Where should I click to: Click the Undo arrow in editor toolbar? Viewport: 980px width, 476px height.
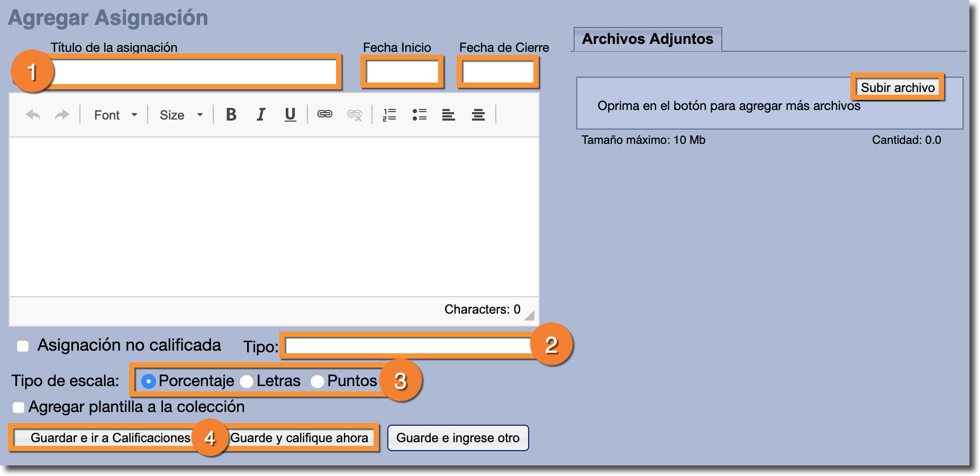tap(33, 115)
